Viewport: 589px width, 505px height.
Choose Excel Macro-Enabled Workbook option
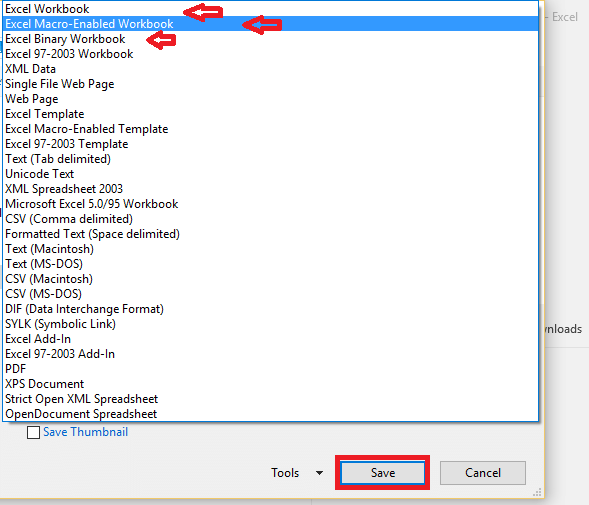click(270, 24)
